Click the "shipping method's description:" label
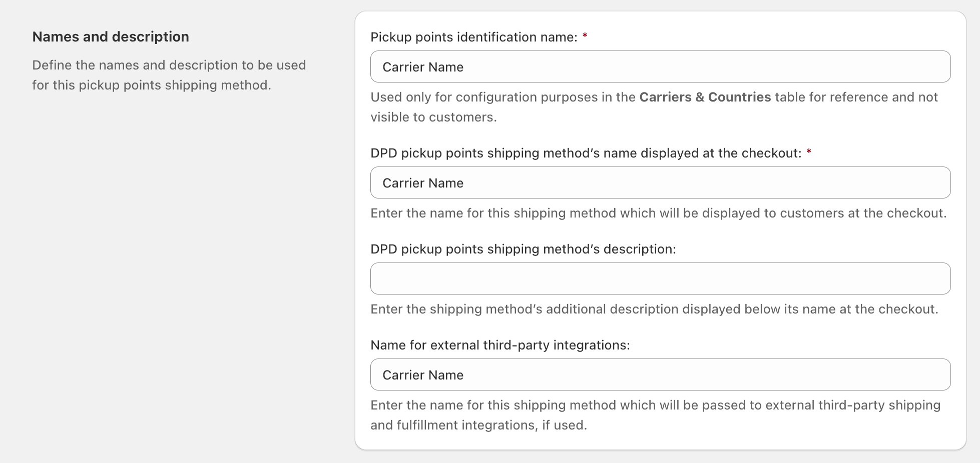The height and width of the screenshot is (463, 980). [523, 249]
